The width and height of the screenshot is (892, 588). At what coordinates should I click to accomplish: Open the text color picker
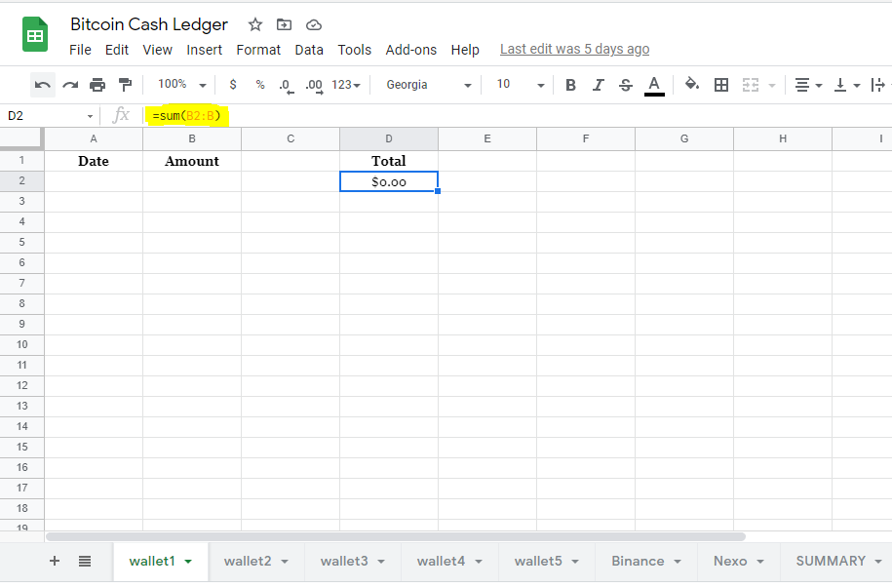[654, 86]
